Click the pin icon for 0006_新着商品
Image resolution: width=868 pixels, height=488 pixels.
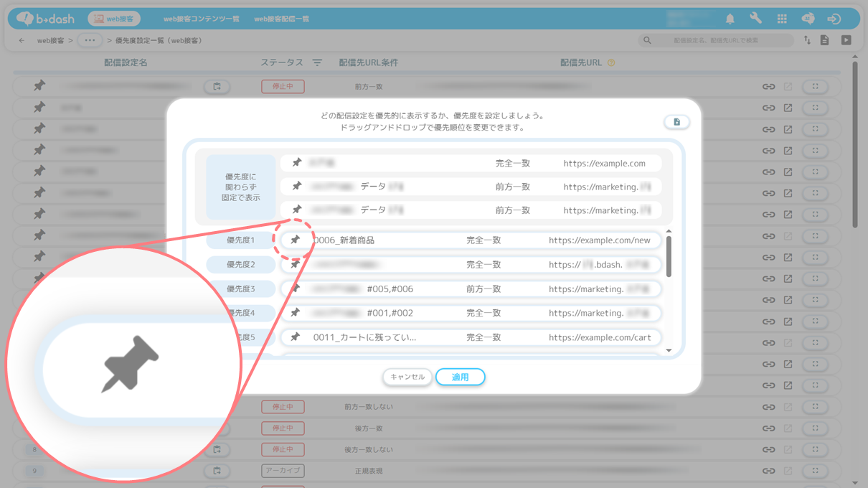coord(295,240)
